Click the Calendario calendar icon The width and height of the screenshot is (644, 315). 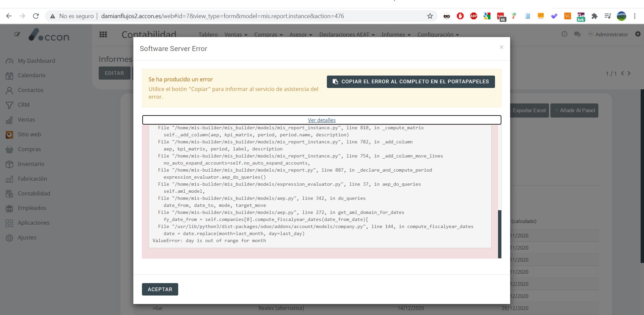click(9, 76)
